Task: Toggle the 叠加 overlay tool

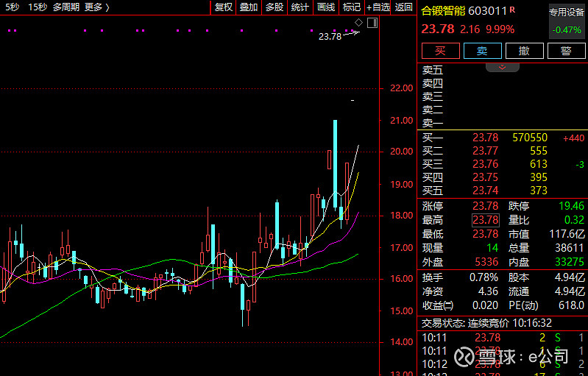Action: pos(249,7)
